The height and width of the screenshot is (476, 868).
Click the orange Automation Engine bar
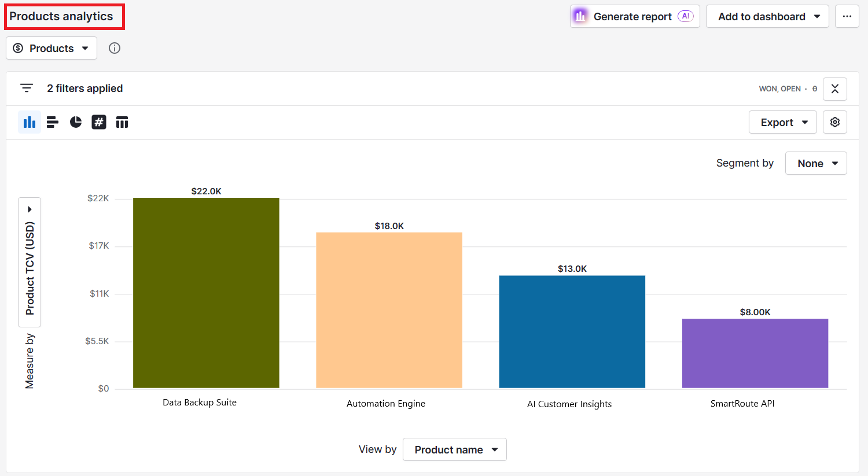tap(389, 309)
